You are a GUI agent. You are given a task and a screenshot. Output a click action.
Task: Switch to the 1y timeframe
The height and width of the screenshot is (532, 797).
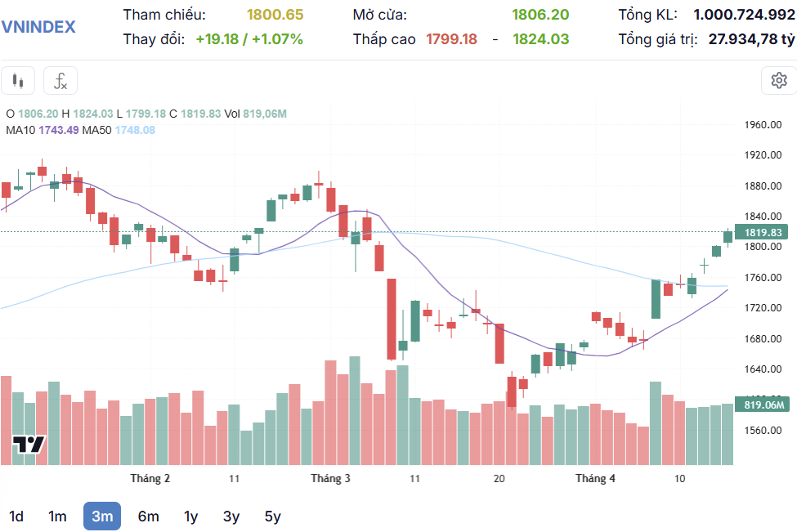point(190,516)
